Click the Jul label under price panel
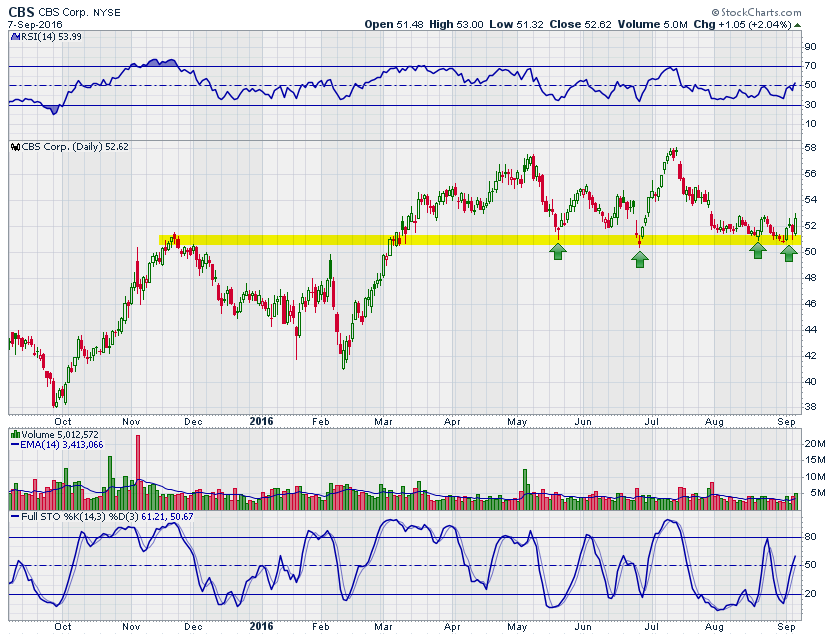Screen dimensions: 832x636 click(651, 422)
